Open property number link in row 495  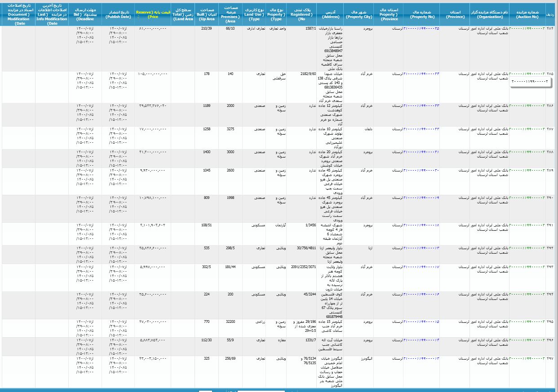(421, 322)
